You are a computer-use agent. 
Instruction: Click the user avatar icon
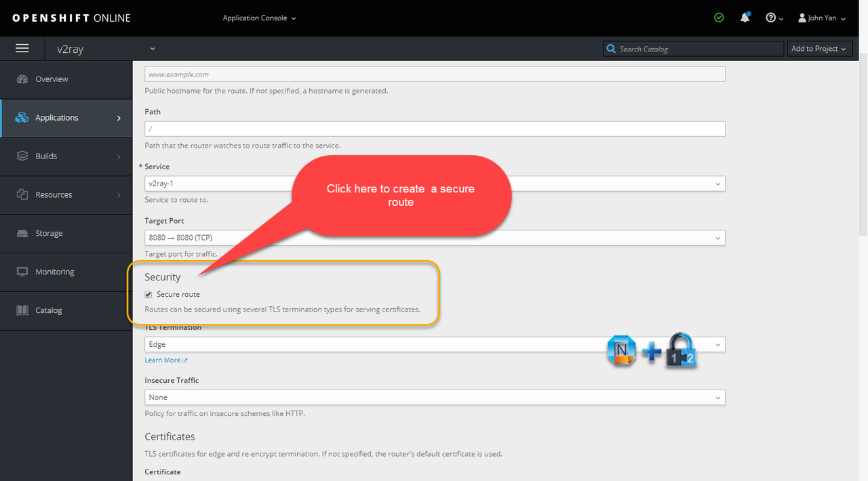(x=802, y=18)
